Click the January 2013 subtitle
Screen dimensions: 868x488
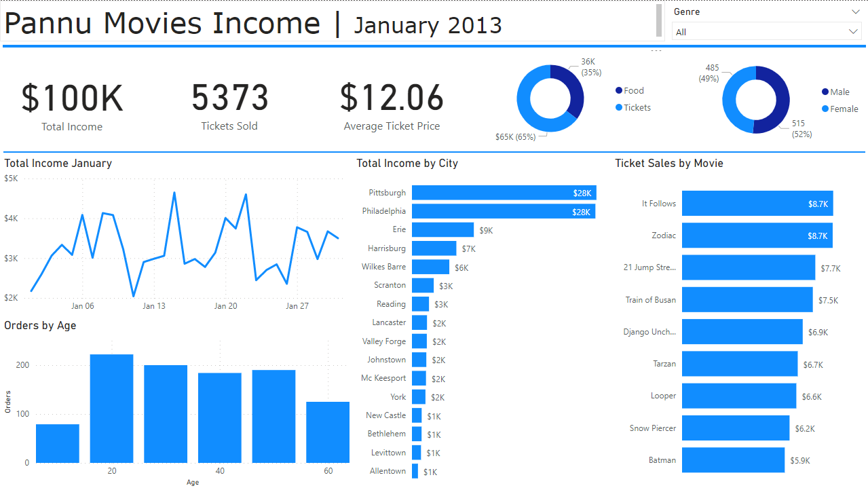[x=428, y=26]
